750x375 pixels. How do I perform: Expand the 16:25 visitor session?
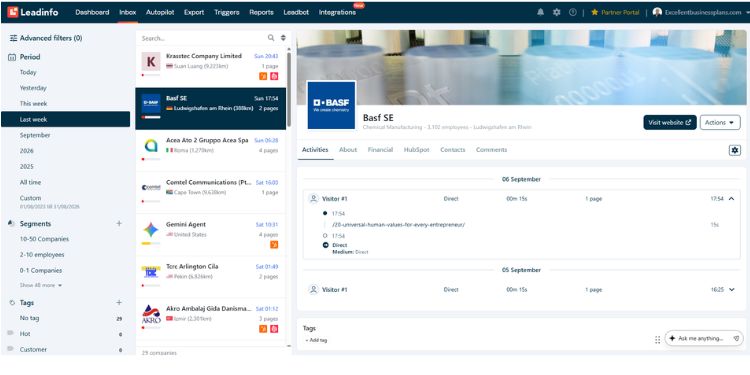click(731, 289)
